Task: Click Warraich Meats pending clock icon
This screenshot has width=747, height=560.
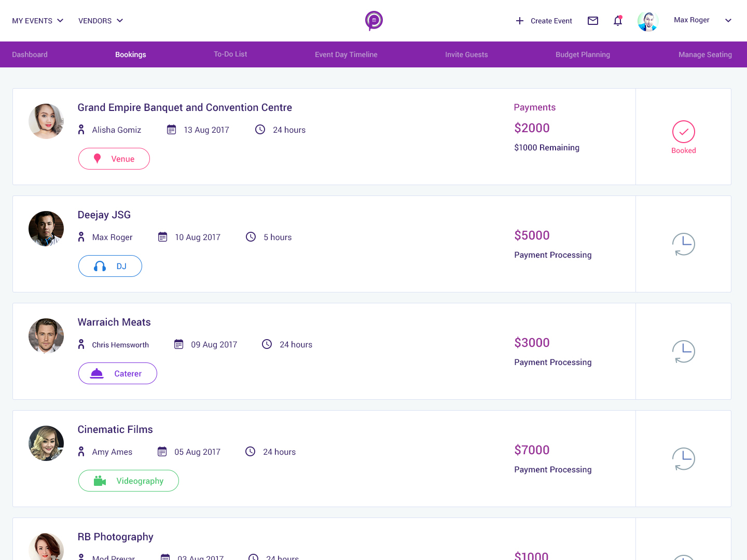Action: [684, 352]
